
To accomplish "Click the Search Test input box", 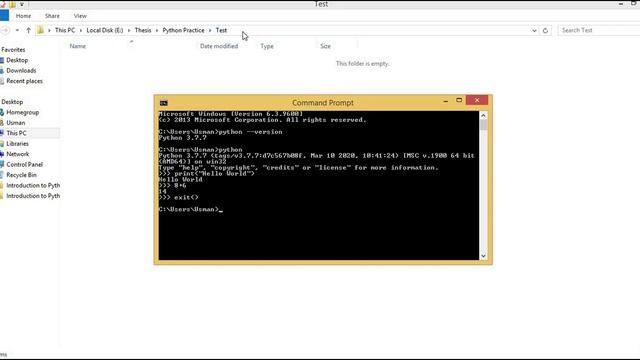I will click(x=598, y=30).
